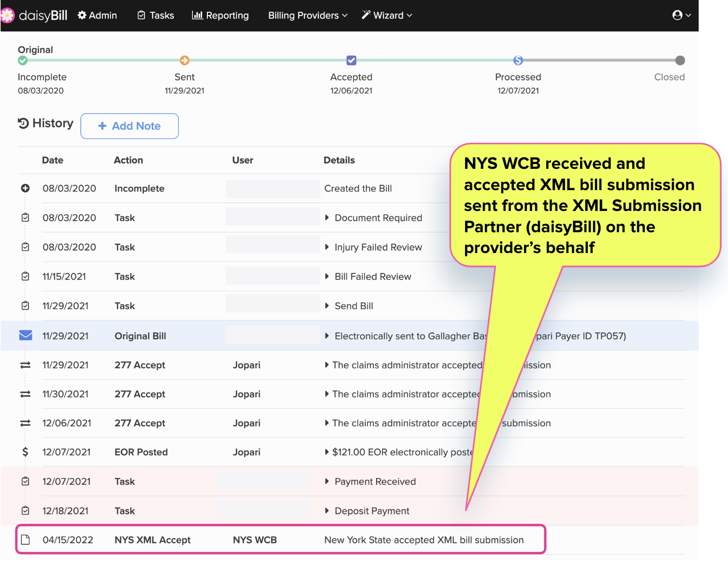Click the task checkbox on Payment Received row
The height and width of the screenshot is (568, 728).
25,481
